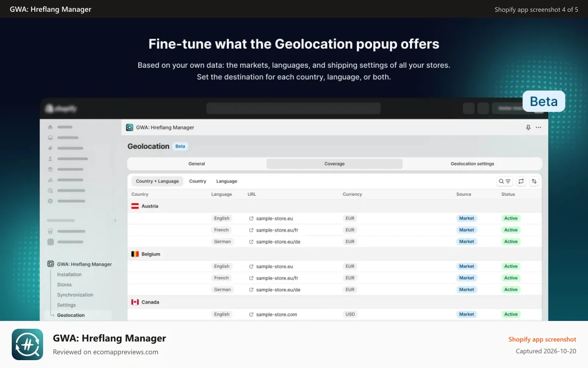Screen dimensions: 588x368
Task: Click the Currency column header
Action: 352,194
